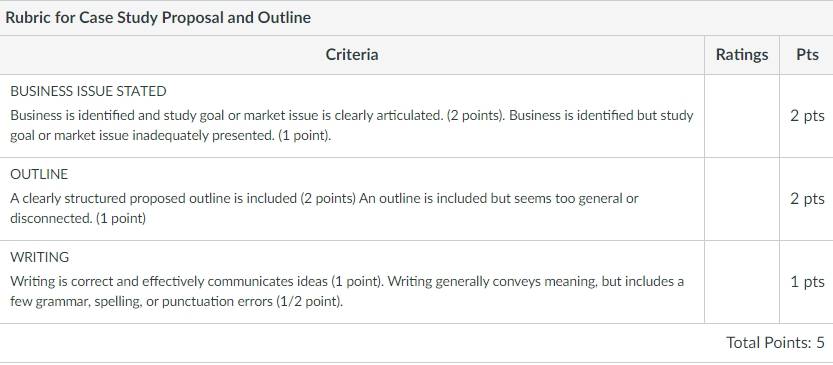Click the empty Ratings cell for Outline
This screenshot has width=833, height=365.
click(742, 199)
